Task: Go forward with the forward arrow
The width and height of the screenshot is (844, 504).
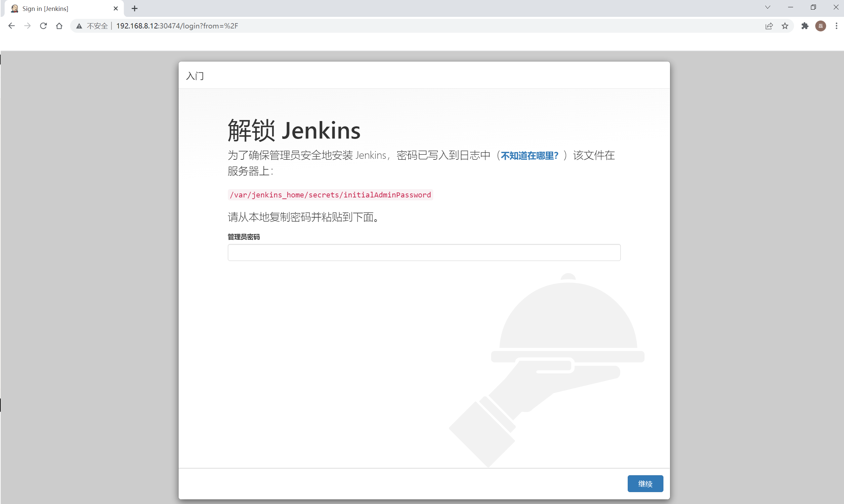Action: coord(27,26)
